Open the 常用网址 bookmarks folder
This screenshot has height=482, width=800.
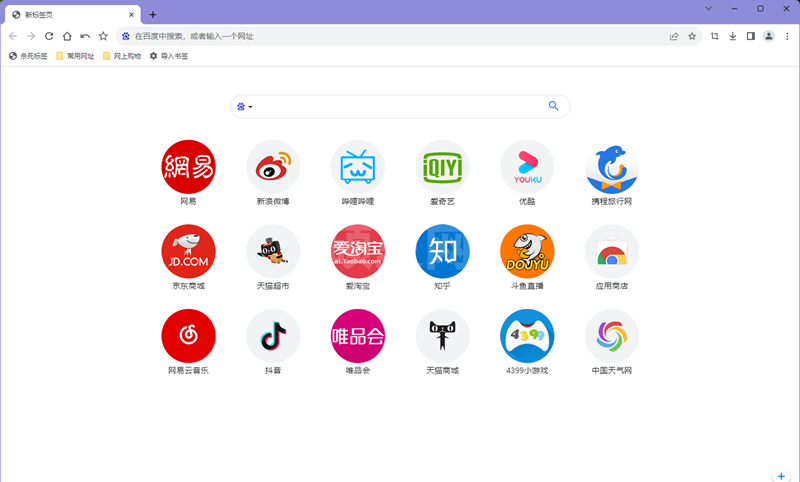[x=75, y=56]
